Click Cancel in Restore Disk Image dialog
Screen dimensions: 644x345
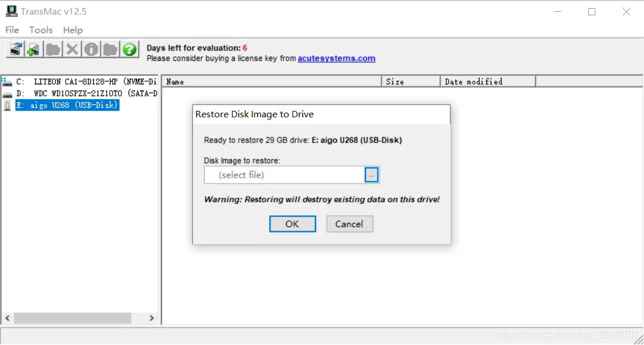pos(350,224)
